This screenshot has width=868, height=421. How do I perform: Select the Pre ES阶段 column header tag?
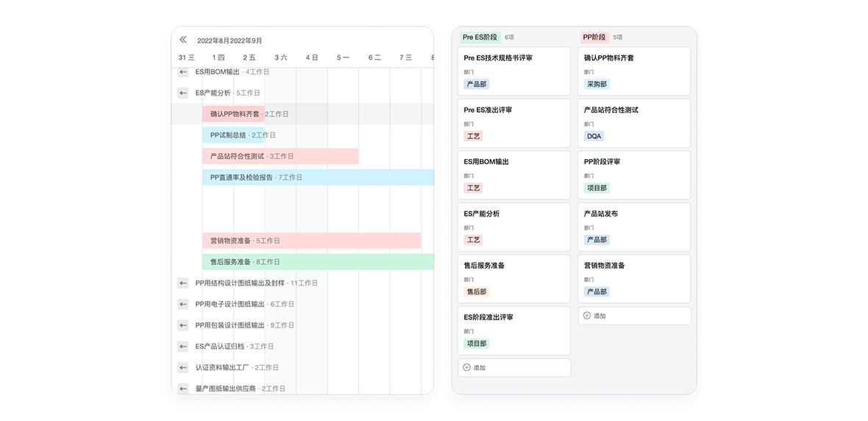click(480, 37)
